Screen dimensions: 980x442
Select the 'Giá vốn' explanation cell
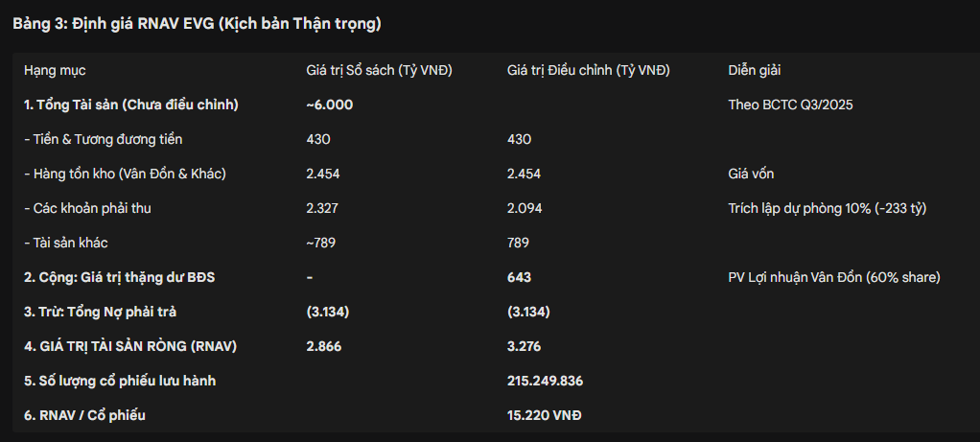[751, 174]
